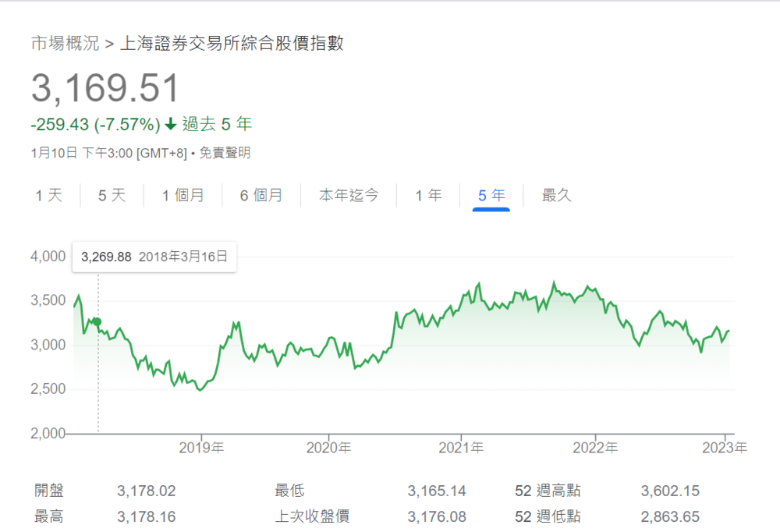Click the 2019年 axis label

coord(201,448)
